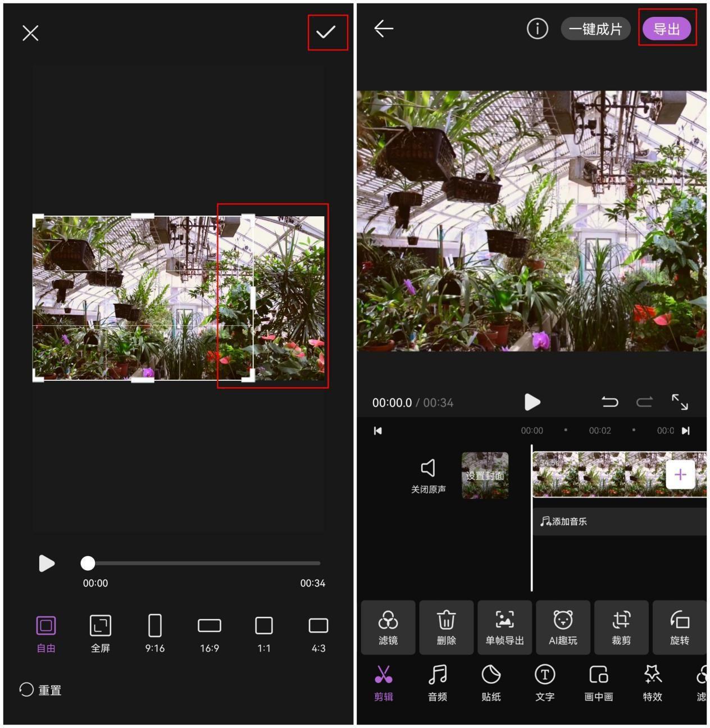
Task: Jump to the timeline start
Action: [378, 431]
